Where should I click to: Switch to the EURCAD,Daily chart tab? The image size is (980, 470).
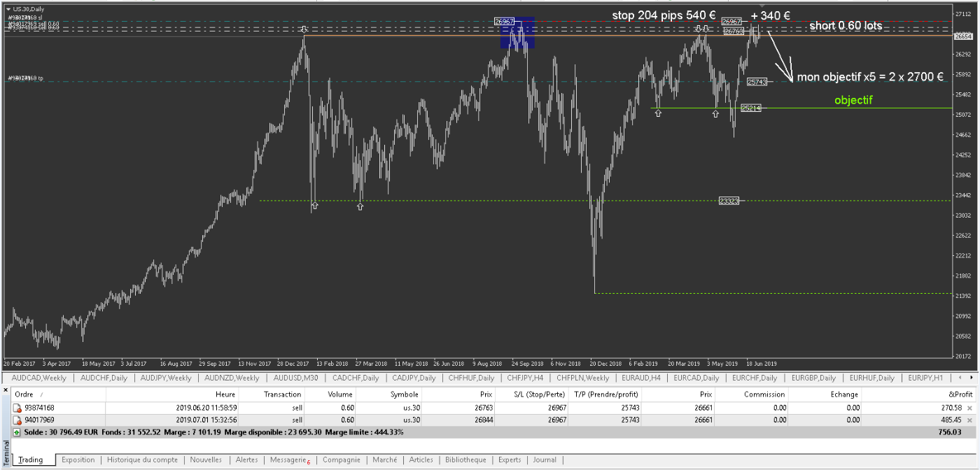[x=695, y=378]
